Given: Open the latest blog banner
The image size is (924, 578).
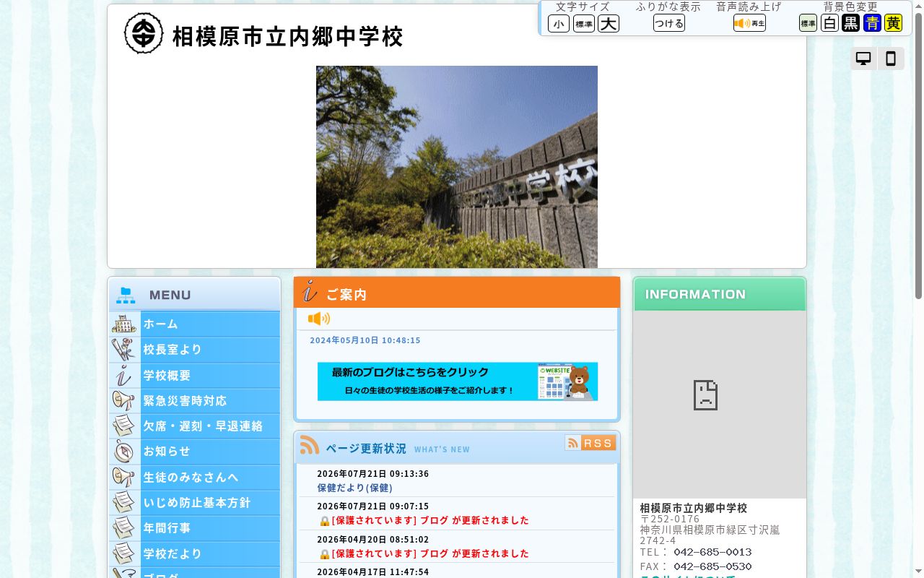Looking at the screenshot, I should tap(458, 381).
